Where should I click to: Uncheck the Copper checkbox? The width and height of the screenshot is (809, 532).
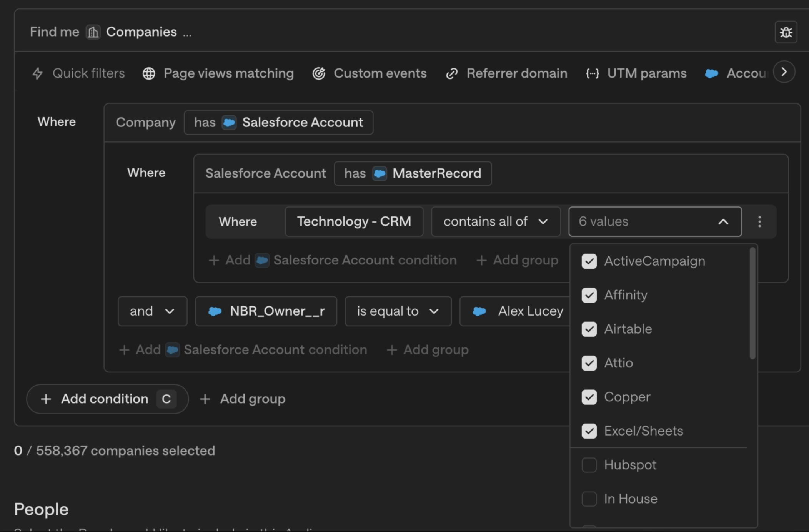[589, 397]
